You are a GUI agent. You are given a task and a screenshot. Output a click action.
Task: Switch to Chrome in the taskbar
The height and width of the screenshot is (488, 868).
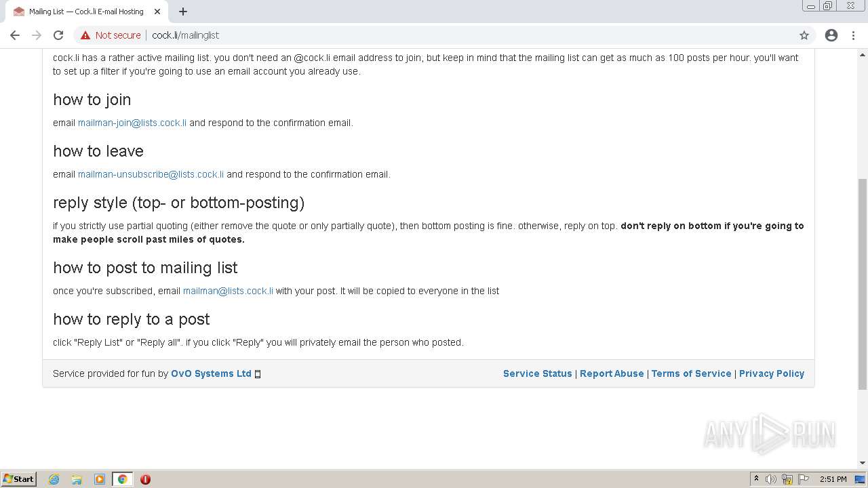point(122,479)
